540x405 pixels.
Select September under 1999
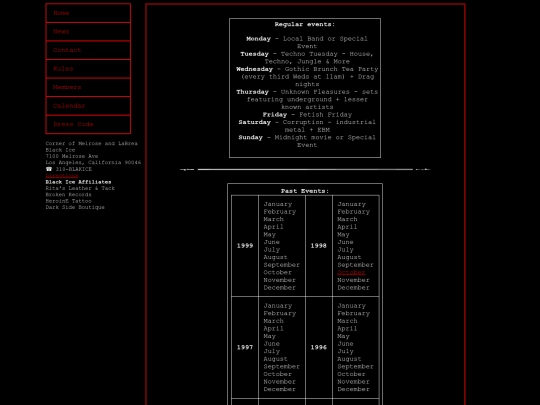pos(281,265)
